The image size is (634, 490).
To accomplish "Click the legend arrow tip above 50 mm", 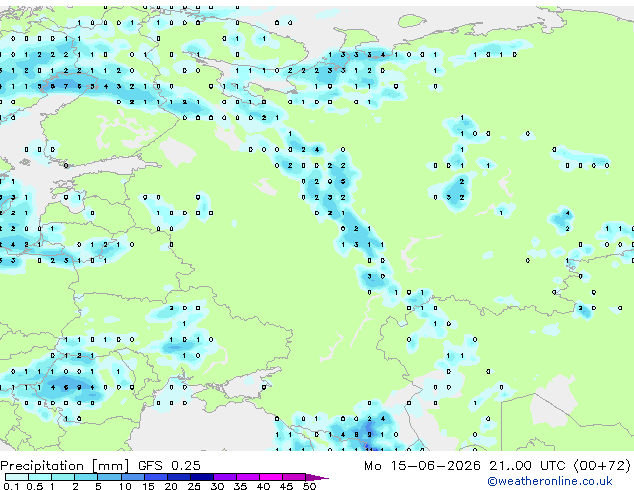I will pos(317,477).
